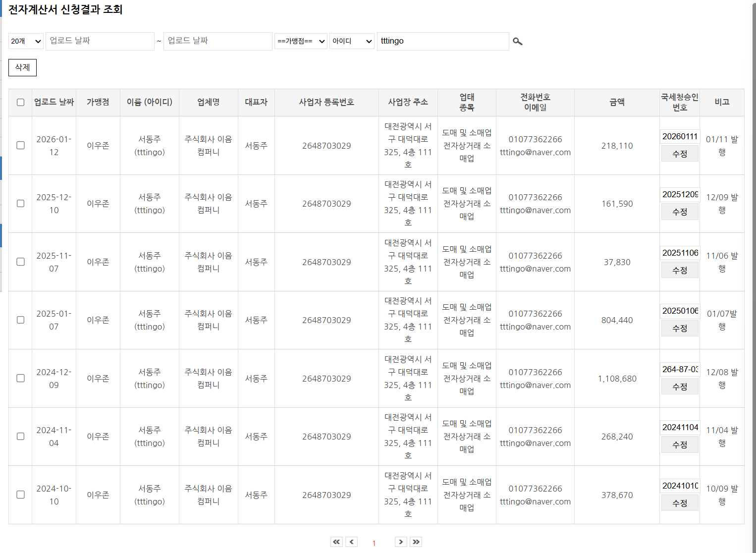Focus the search box containing tttingo
The width and height of the screenshot is (756, 553).
coord(442,41)
